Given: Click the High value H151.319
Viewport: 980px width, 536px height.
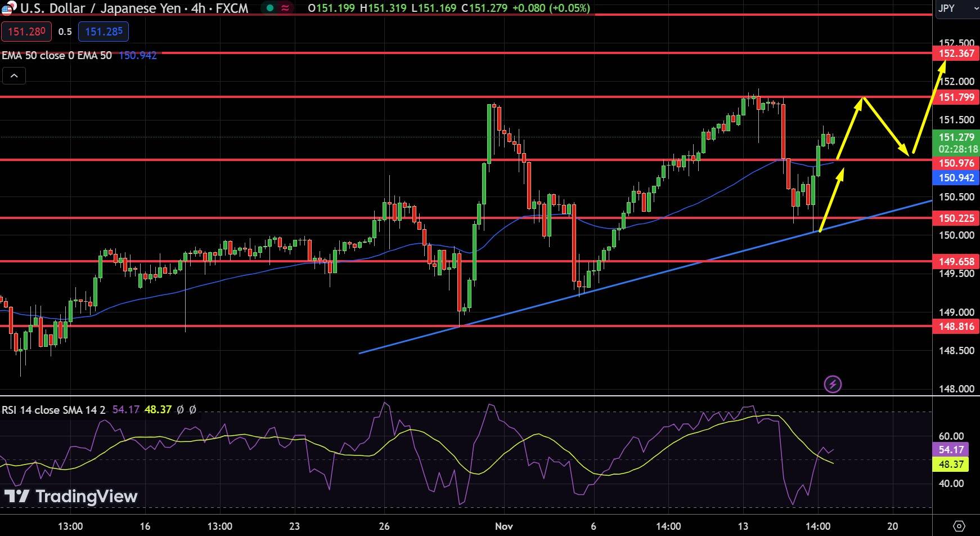Looking at the screenshot, I should [x=384, y=8].
